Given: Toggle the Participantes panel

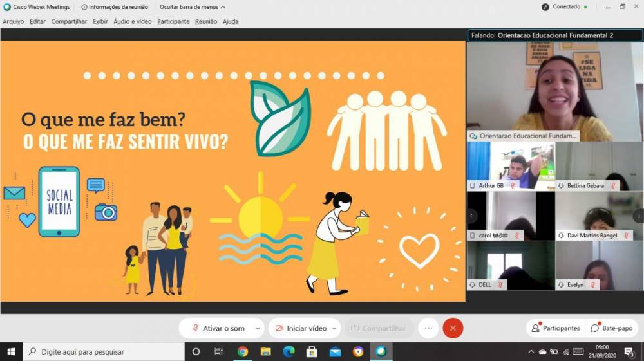Looking at the screenshot, I should point(555,328).
